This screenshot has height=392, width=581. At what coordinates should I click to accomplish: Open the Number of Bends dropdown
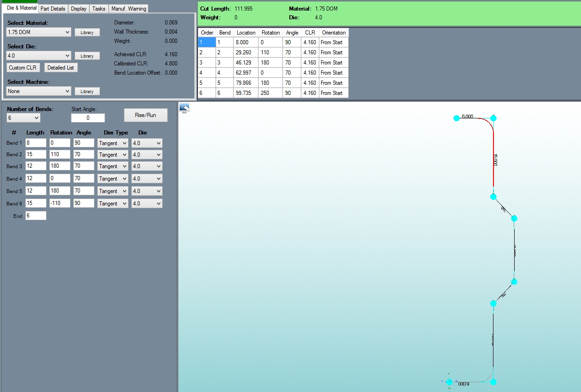(x=23, y=118)
